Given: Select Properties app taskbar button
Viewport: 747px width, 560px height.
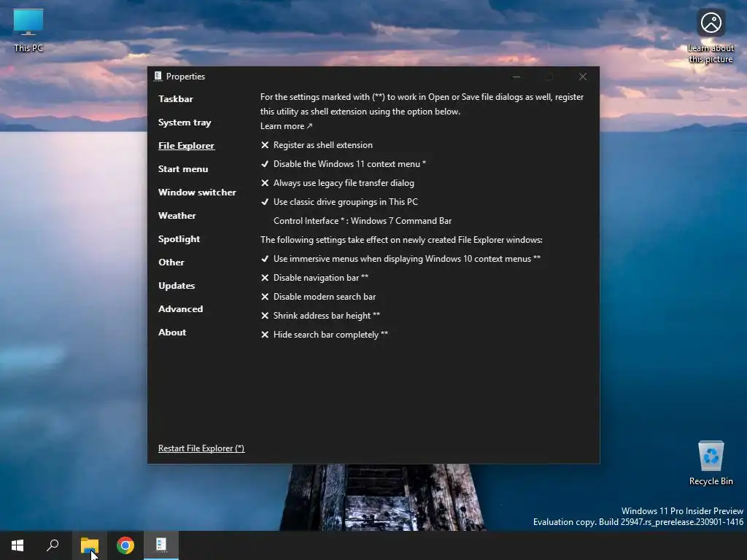Looking at the screenshot, I should coord(161,545).
